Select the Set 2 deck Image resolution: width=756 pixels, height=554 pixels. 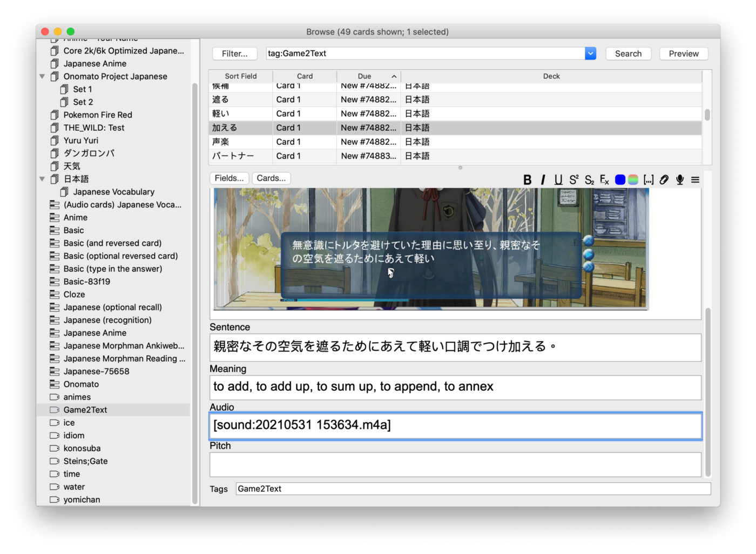click(83, 102)
